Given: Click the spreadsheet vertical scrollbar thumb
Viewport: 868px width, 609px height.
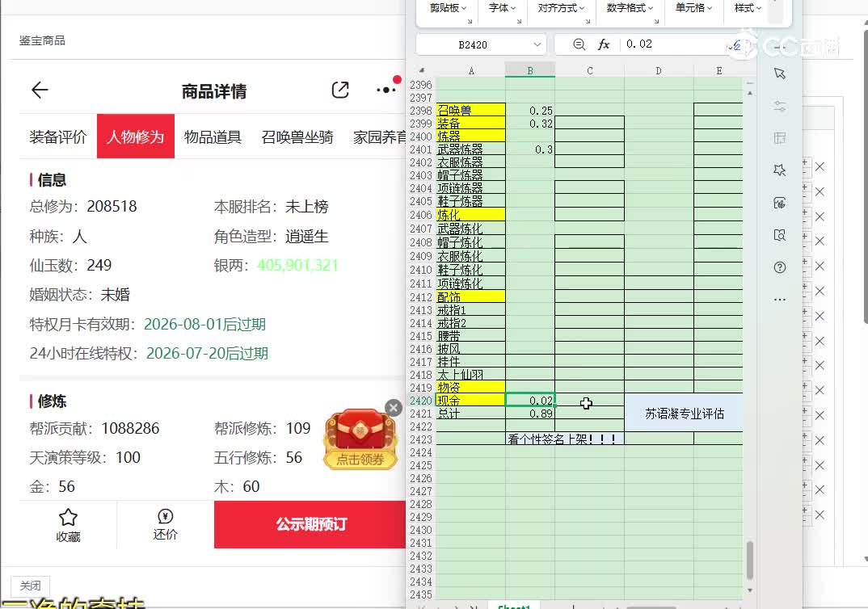Looking at the screenshot, I should [x=749, y=560].
